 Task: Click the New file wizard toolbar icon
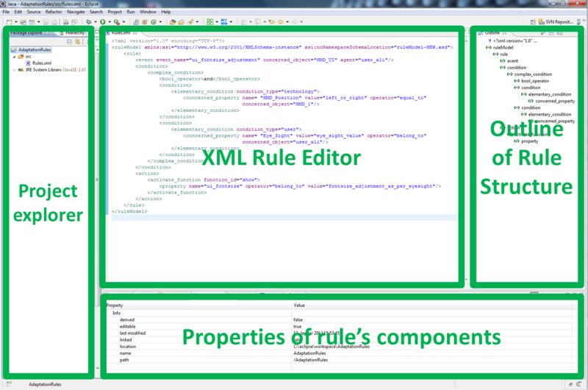(7, 23)
